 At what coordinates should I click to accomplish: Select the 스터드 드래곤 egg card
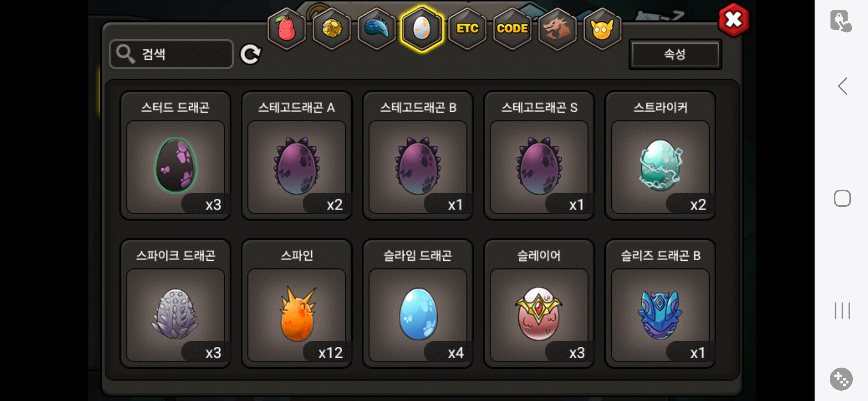click(175, 156)
